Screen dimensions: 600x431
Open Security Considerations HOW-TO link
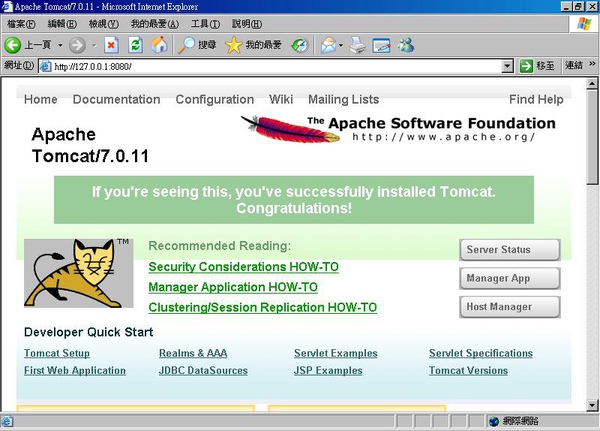(243, 267)
